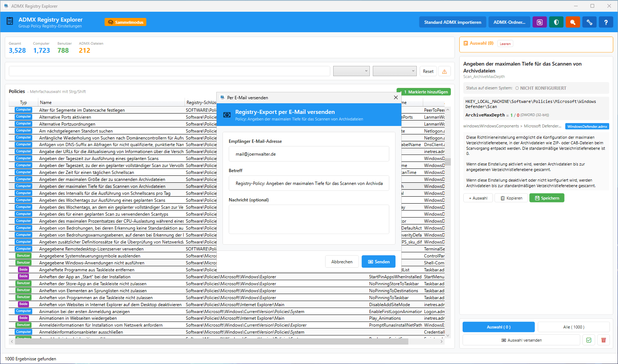618x364 pixels.
Task: Click the warning triangle icon beside Reset
Action: coord(444,71)
